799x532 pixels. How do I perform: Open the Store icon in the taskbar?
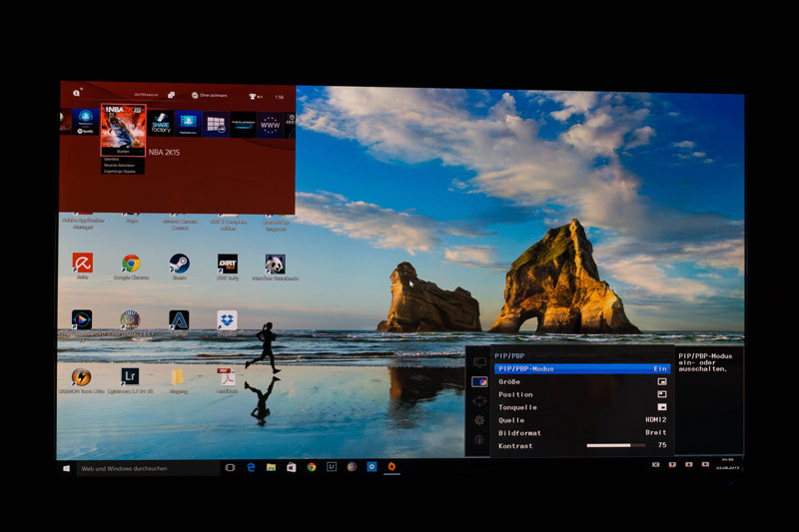click(x=291, y=467)
